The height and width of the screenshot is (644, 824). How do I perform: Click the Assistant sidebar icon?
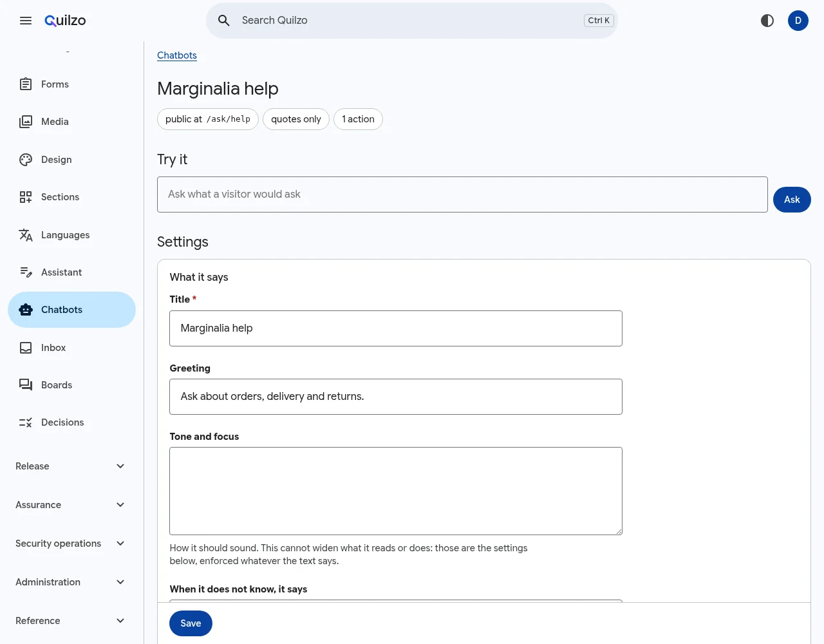point(26,272)
